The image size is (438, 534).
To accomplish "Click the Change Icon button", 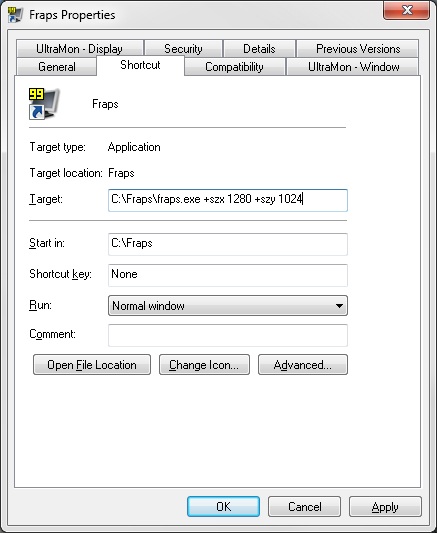I will 204,365.
